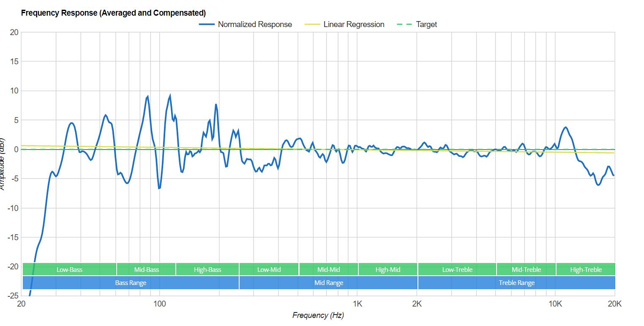
Task: Click the 1K label on frequency axis
Action: 357,304
